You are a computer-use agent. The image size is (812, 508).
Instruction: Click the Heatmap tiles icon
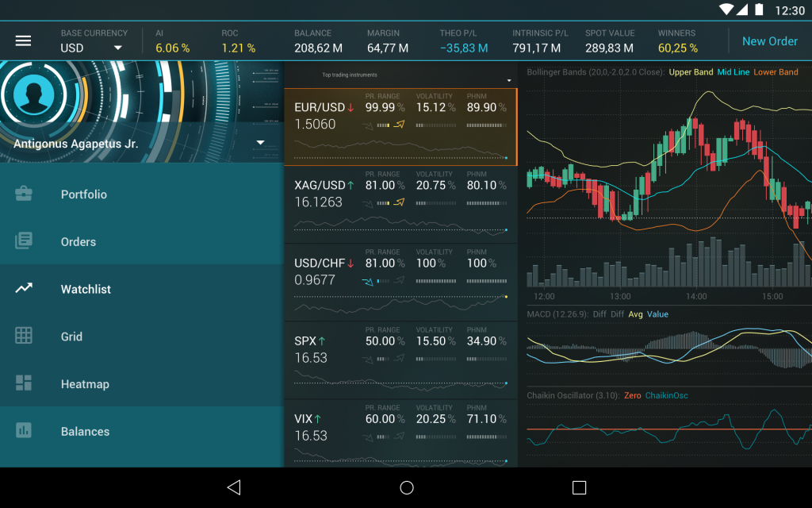[23, 384]
